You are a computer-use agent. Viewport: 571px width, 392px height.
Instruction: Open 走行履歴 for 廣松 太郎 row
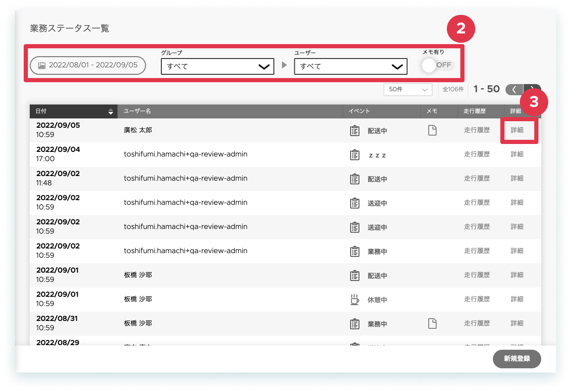pyautogui.click(x=477, y=131)
